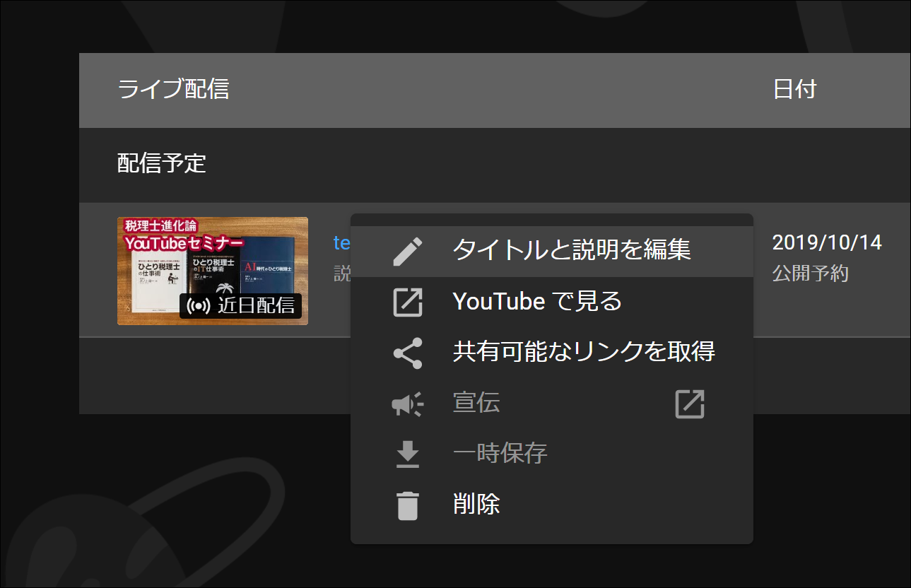The width and height of the screenshot is (911, 588).
Task: Click the pencil edit icon
Action: click(x=408, y=251)
